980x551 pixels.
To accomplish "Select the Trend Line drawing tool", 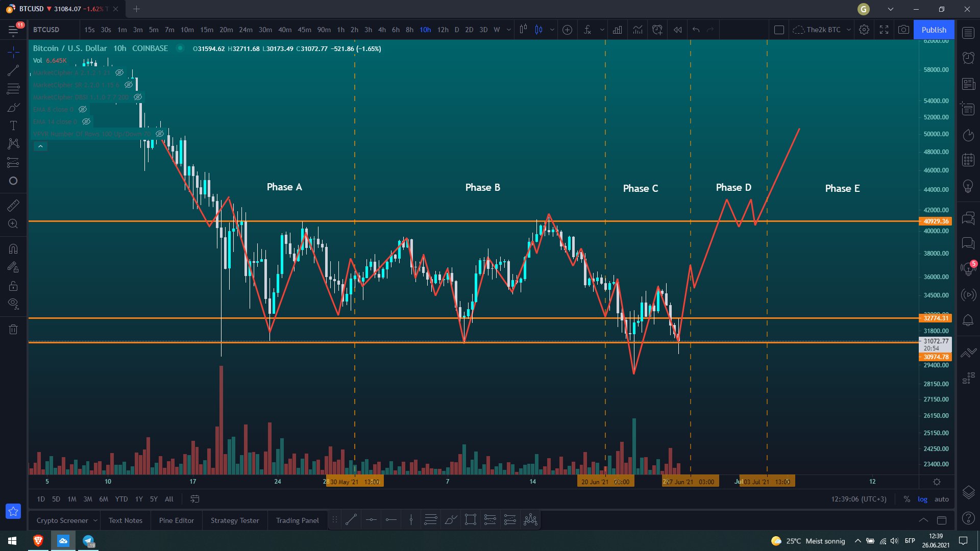I will (x=13, y=70).
